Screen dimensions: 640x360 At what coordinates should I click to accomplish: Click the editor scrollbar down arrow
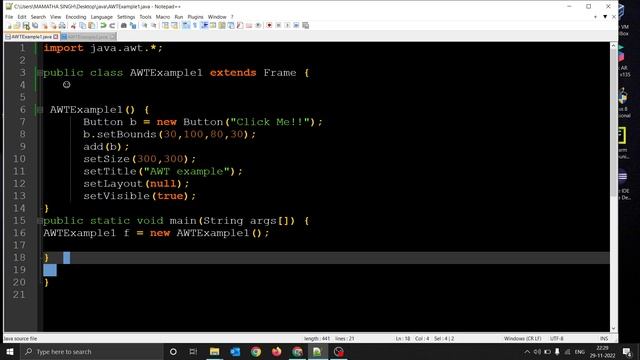tap(613, 328)
